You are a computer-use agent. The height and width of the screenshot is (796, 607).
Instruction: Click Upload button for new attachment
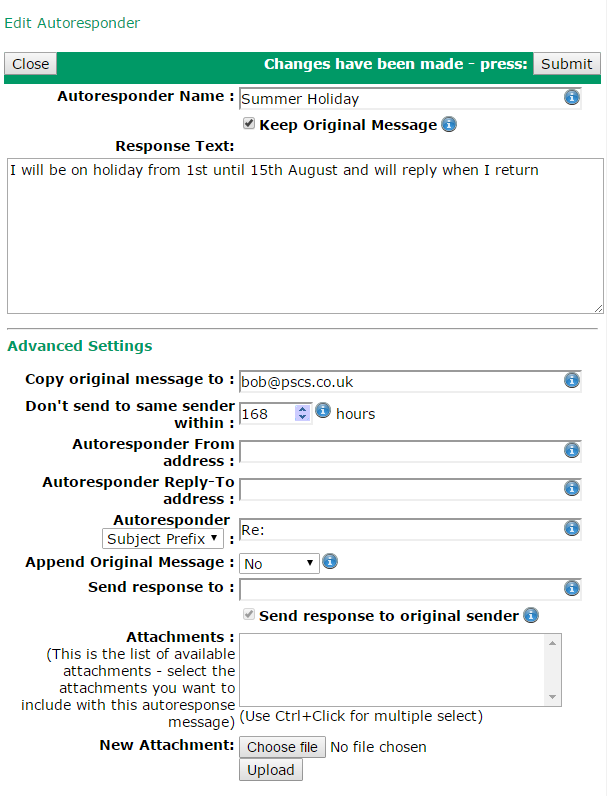(271, 770)
